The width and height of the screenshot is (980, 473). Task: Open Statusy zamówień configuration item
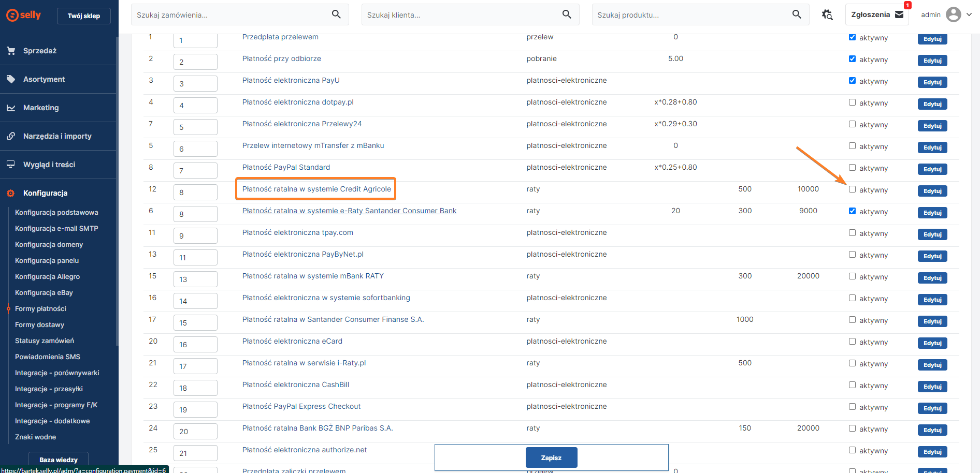(x=45, y=341)
